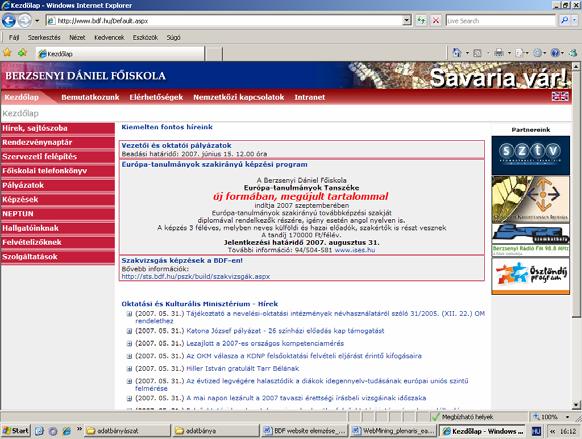Click the RSS feeds toolbar icon
The image size is (582, 439).
477,53
